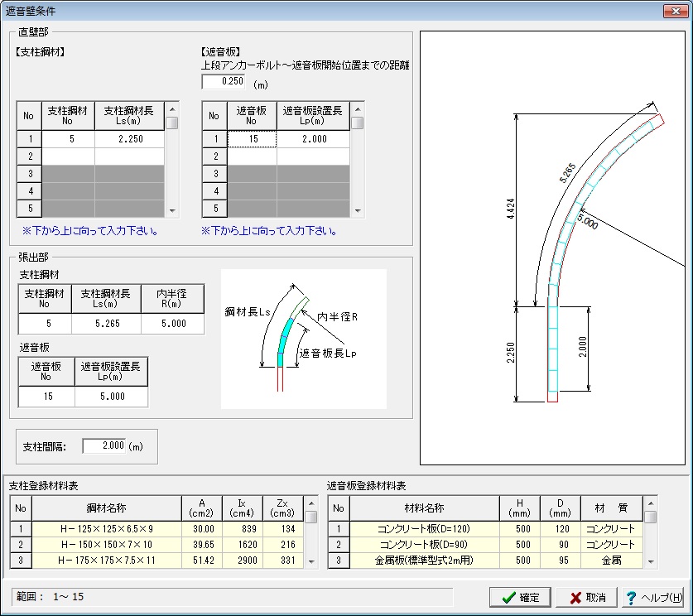Click empty row 2 遮音板 No cell
The width and height of the screenshot is (693, 616).
tap(252, 156)
